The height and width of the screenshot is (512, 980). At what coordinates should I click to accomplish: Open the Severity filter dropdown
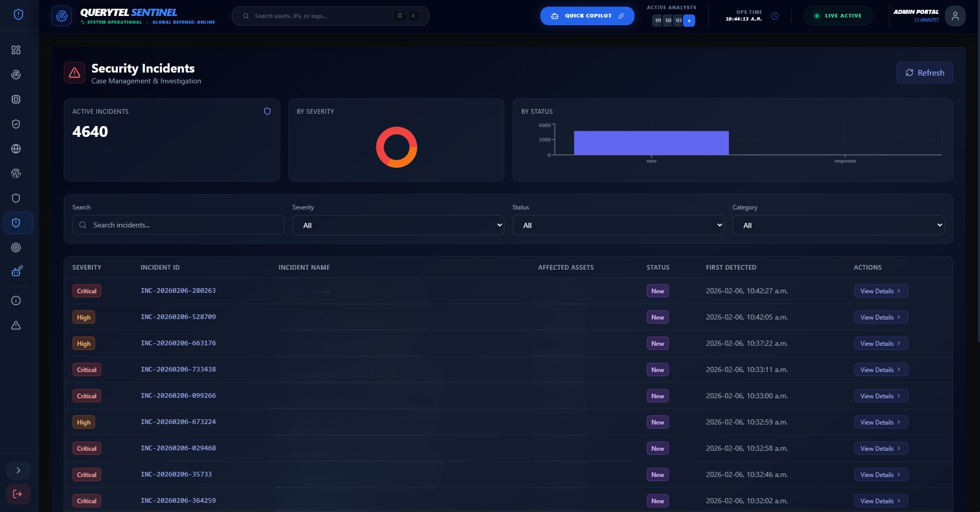(x=398, y=225)
